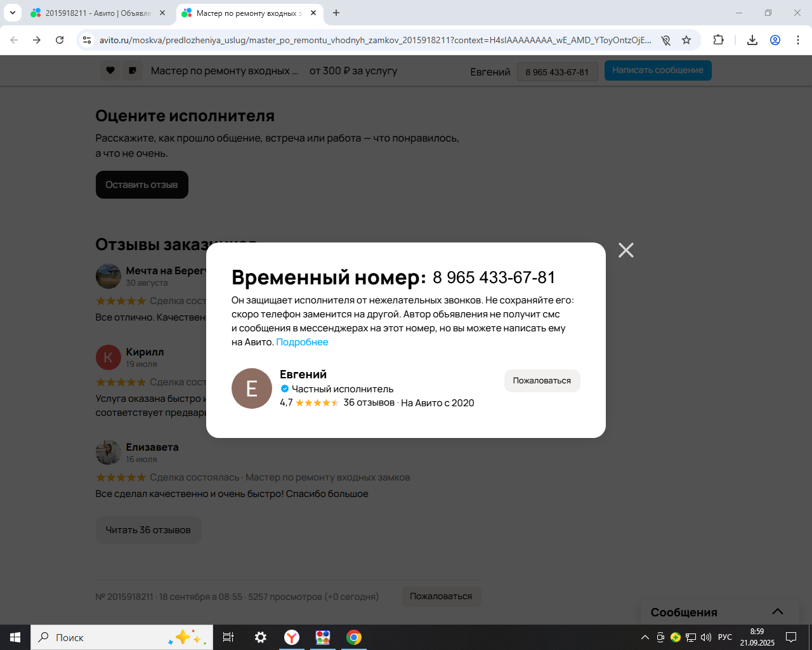Open the Chrome profile icon
This screenshot has height=650, width=812.
tap(775, 40)
